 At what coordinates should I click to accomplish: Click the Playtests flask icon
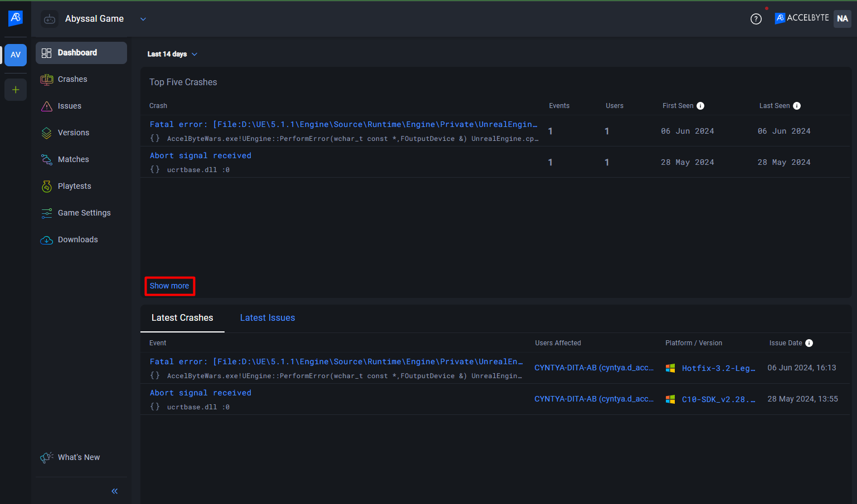tap(47, 187)
